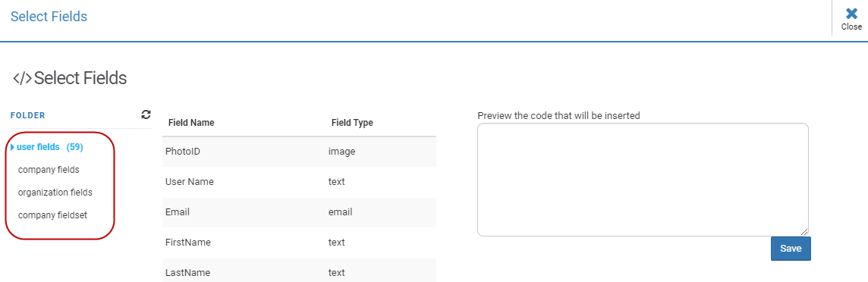This screenshot has height=282, width=868.
Task: Select the User Name field row
Action: (x=299, y=181)
